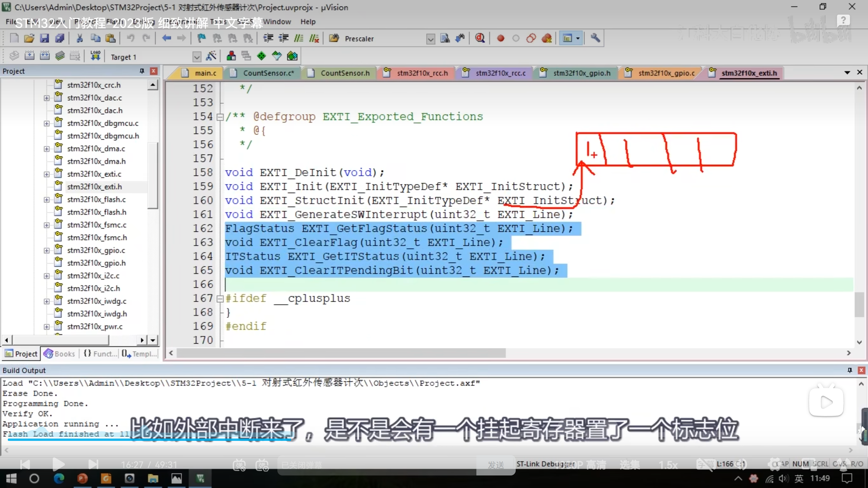
Task: Expand the stm32f10x_exti.c tree node
Action: 46,174
